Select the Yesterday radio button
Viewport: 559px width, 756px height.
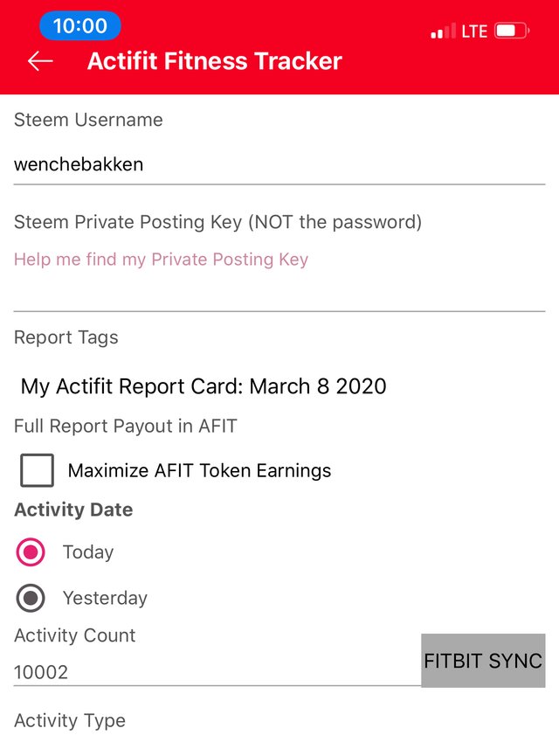pos(31,598)
